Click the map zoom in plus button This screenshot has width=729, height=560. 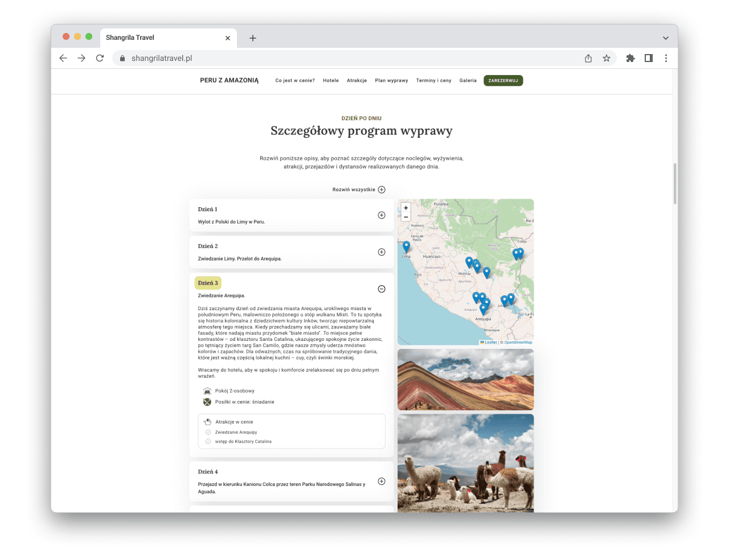point(406,208)
